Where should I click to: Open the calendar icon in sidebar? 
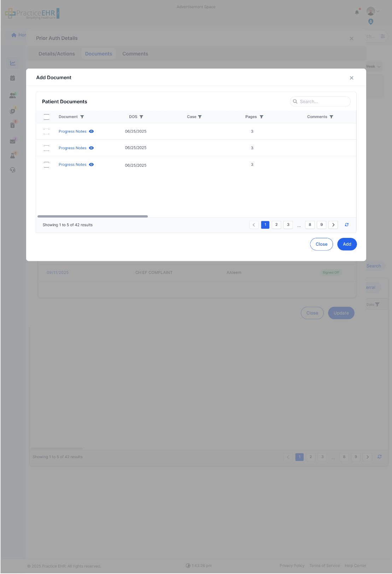point(13,78)
